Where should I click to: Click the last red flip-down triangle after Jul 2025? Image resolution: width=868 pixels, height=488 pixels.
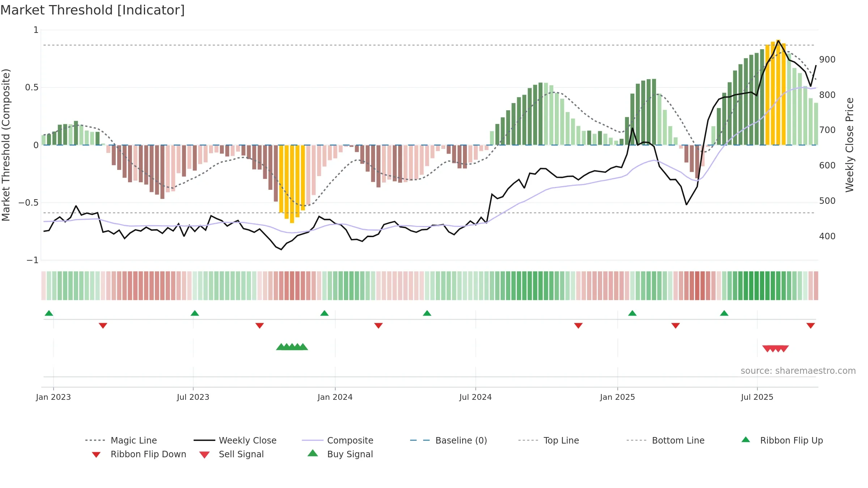(x=810, y=326)
